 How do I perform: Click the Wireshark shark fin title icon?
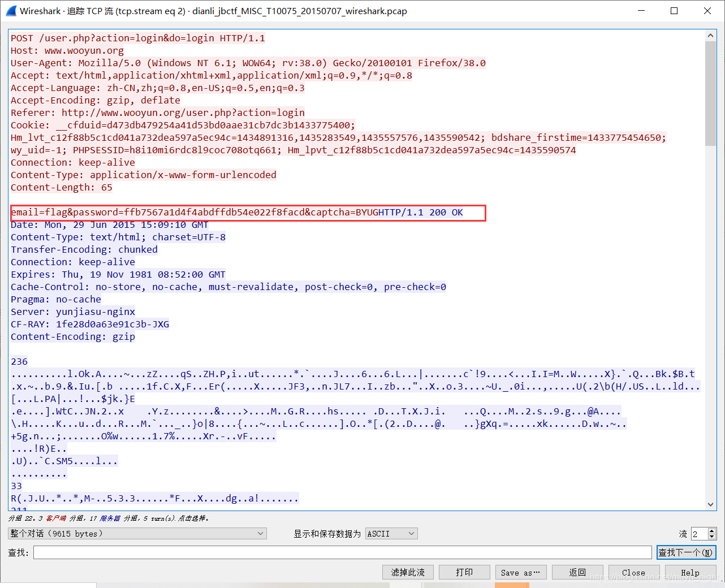pyautogui.click(x=10, y=11)
